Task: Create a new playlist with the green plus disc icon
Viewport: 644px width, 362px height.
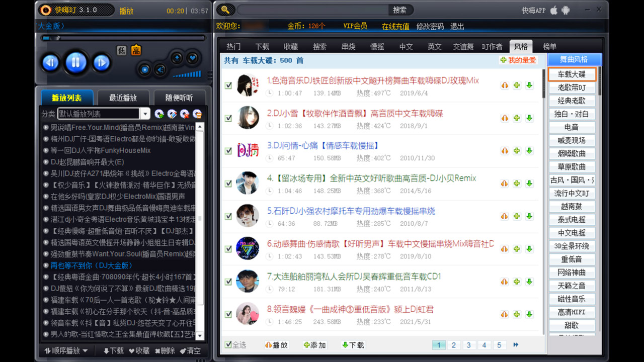Action: click(x=159, y=115)
